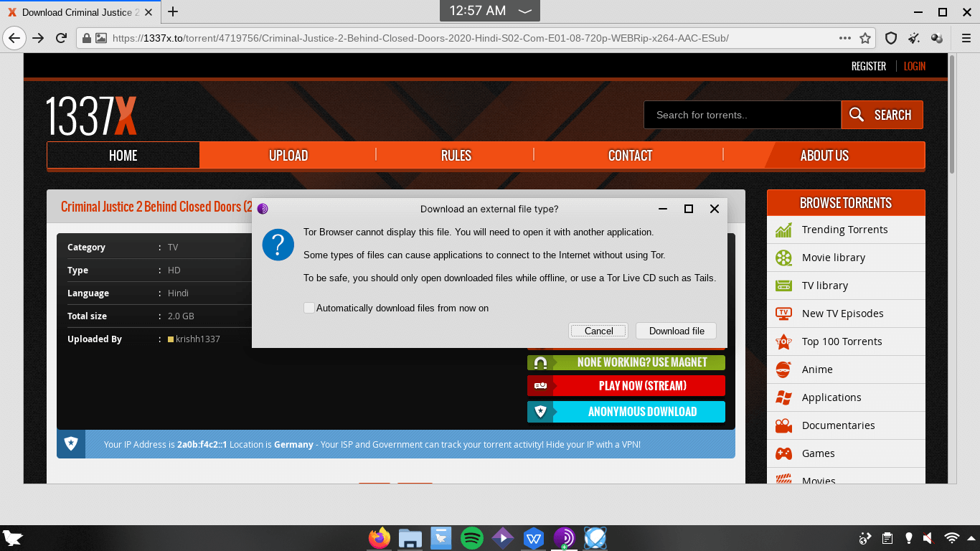Open the RULES navigation tab
Viewport: 980px width, 551px height.
456,155
